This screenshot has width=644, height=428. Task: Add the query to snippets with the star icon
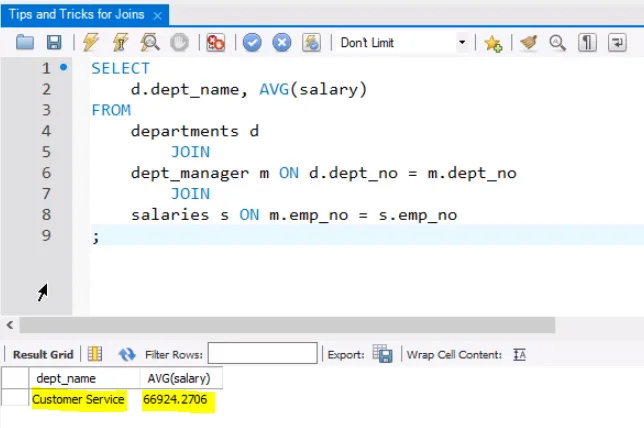tap(493, 43)
